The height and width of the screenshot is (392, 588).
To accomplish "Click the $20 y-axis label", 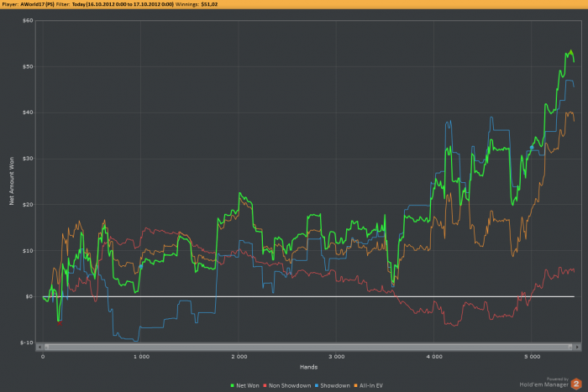I will (28, 205).
